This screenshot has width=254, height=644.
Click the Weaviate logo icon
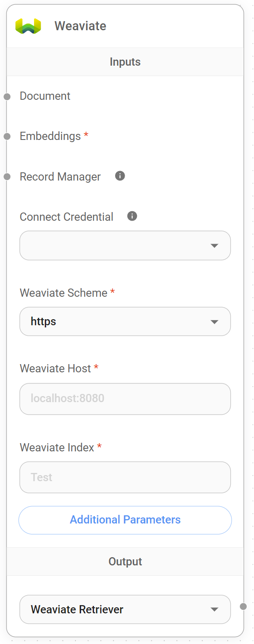coord(28,25)
